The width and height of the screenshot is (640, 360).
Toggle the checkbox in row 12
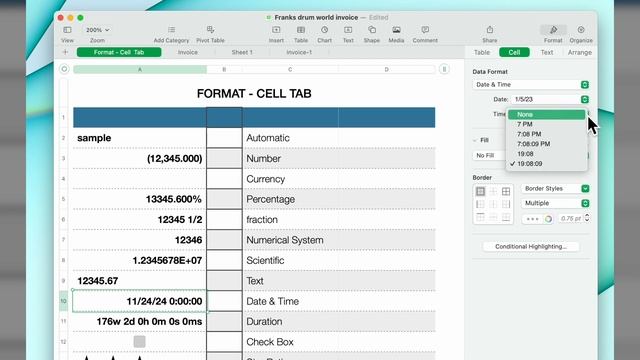click(140, 342)
